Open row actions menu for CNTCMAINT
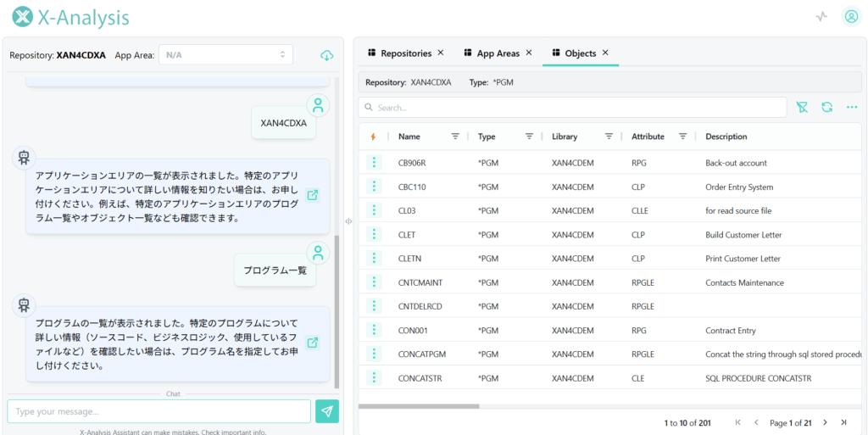The width and height of the screenshot is (868, 435). click(x=374, y=282)
